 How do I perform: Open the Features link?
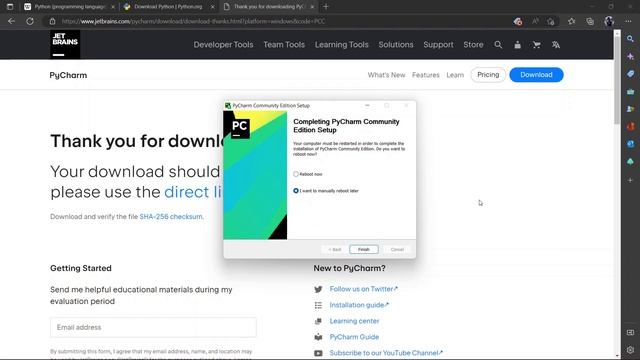tap(426, 75)
